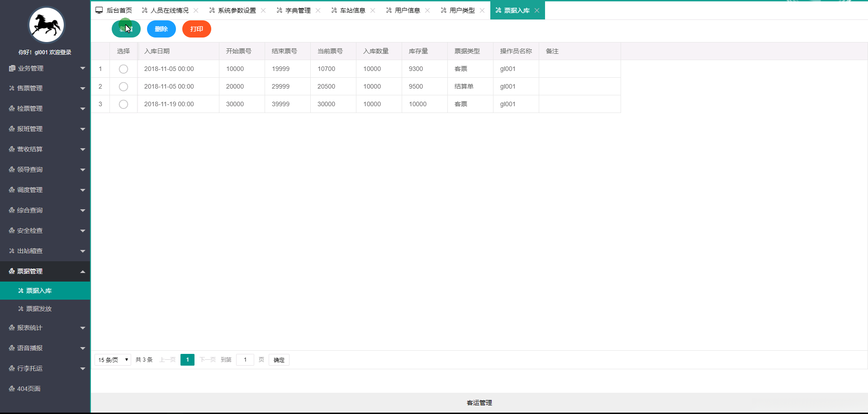Click the orange 打印 button

[x=197, y=29]
